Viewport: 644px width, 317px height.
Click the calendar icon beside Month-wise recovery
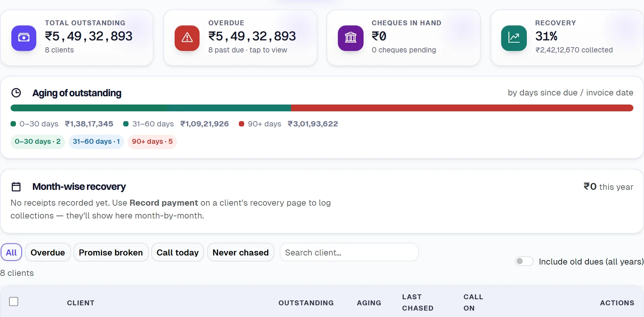point(16,186)
